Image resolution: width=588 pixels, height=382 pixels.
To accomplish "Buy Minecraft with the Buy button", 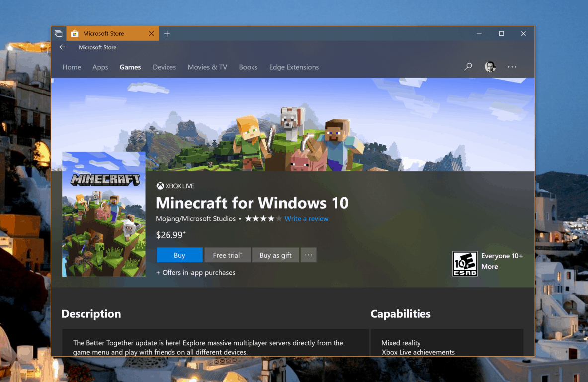I will tap(179, 255).
